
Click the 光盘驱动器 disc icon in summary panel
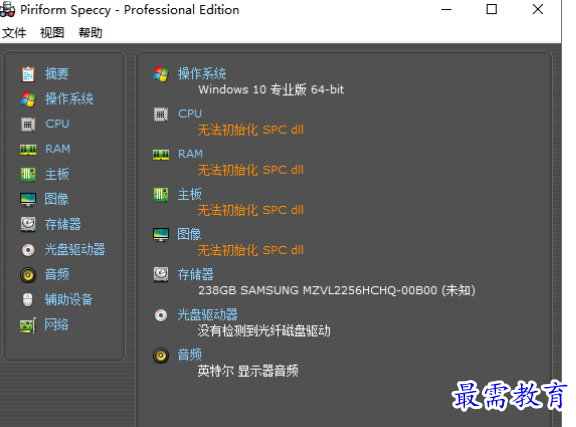click(x=161, y=315)
